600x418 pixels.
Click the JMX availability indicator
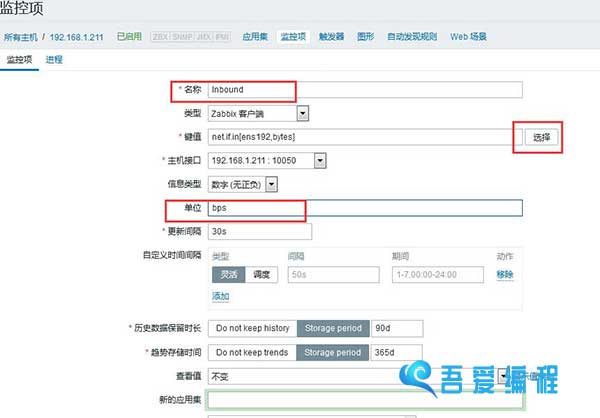point(204,37)
